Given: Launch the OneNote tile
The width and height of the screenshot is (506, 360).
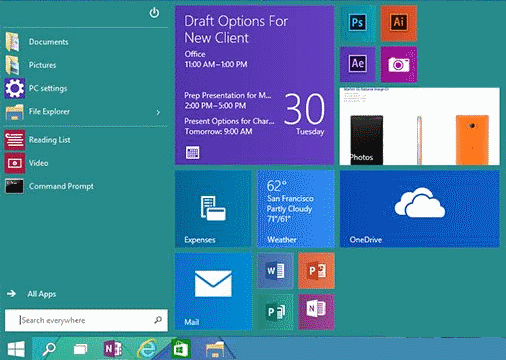Looking at the screenshot, I should 316,312.
